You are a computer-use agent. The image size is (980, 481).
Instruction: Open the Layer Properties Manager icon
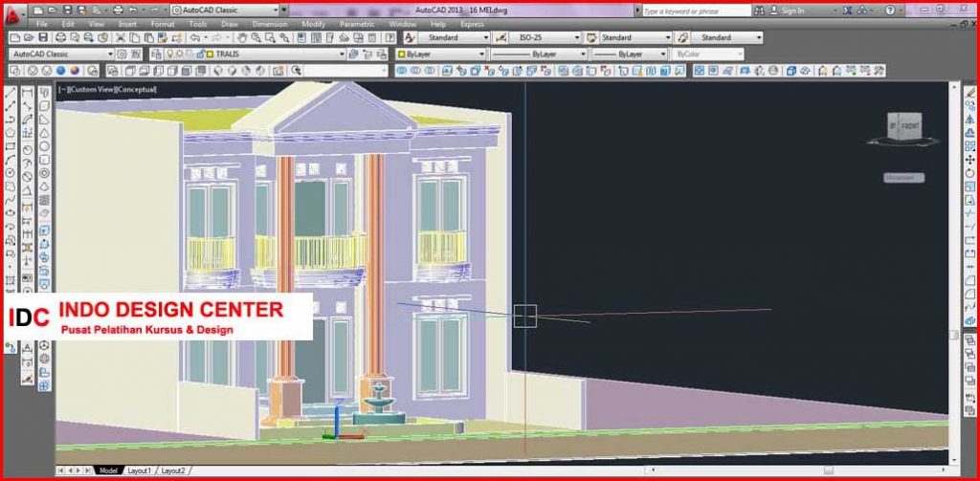click(x=155, y=55)
